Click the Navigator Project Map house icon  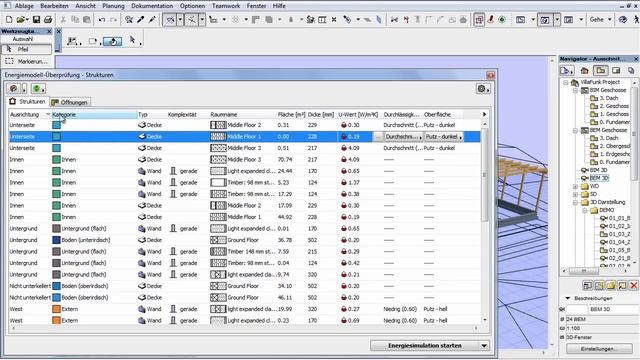[584, 71]
